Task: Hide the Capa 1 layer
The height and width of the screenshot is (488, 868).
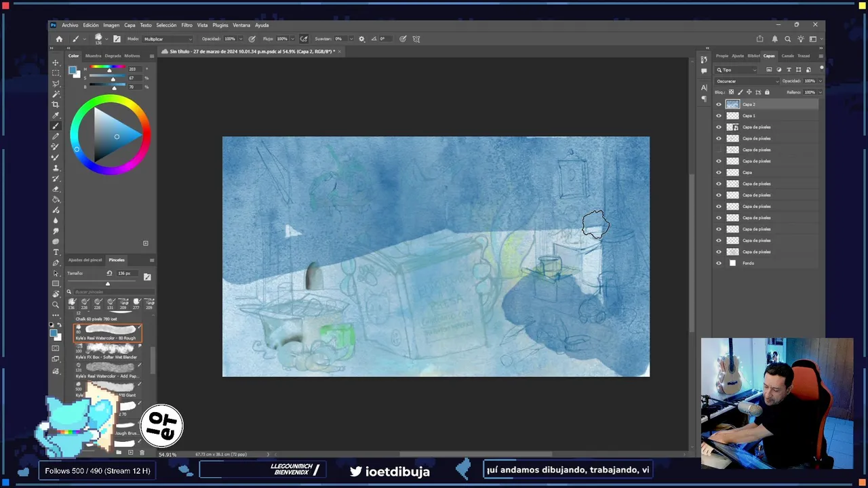Action: click(x=719, y=116)
